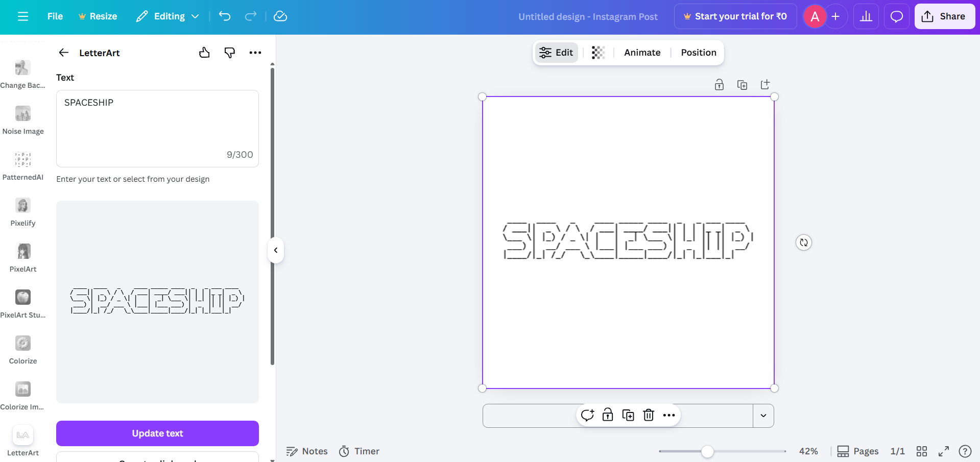Click the rotate handle beside the canvas
Image resolution: width=980 pixels, height=462 pixels.
(804, 242)
